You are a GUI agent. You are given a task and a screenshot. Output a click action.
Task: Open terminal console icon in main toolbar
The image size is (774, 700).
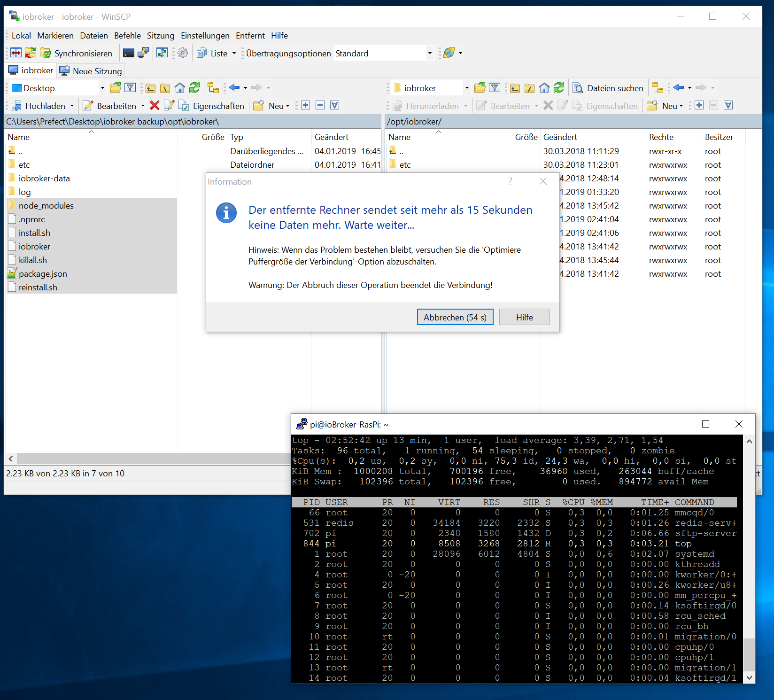(128, 53)
